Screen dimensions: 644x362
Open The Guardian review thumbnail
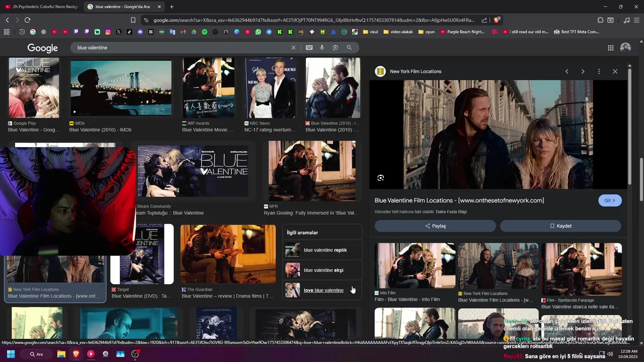tap(228, 254)
